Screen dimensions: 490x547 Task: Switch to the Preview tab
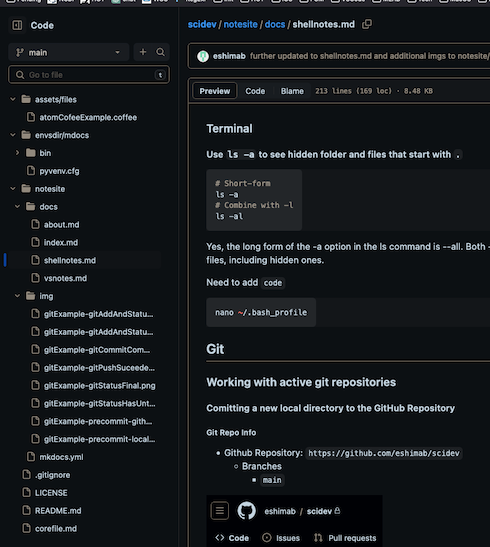point(215,91)
